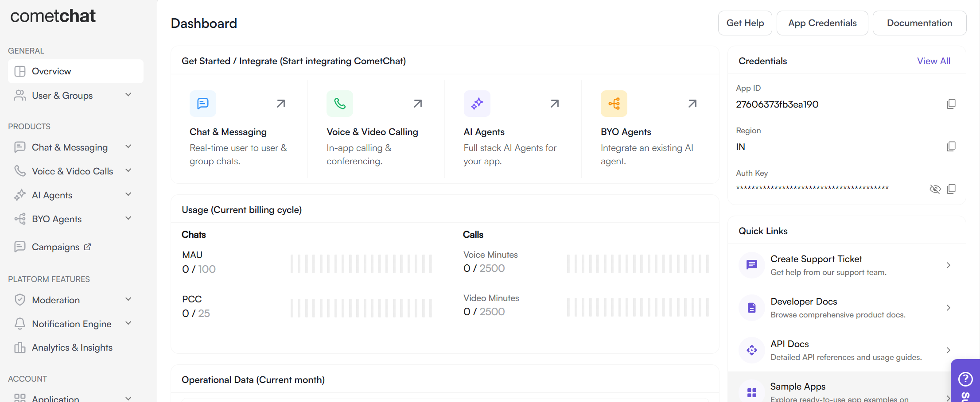Click the sidebar BYO Agents node icon
Image resolution: width=980 pixels, height=402 pixels.
point(20,219)
